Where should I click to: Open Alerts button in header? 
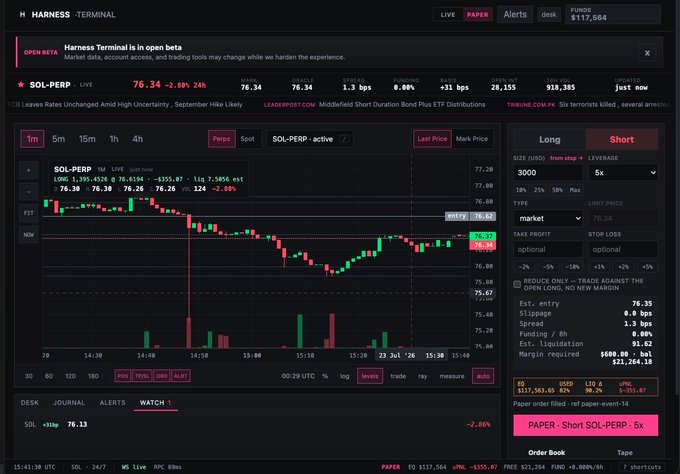click(515, 15)
